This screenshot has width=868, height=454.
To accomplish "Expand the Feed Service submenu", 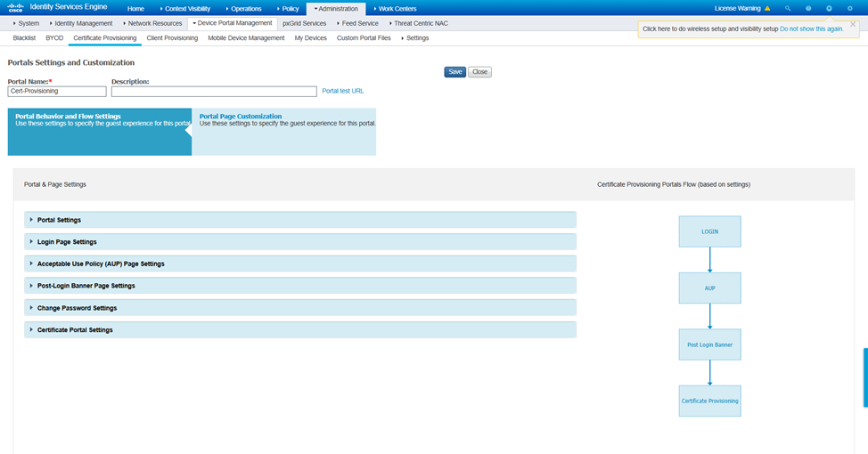I will [x=358, y=23].
